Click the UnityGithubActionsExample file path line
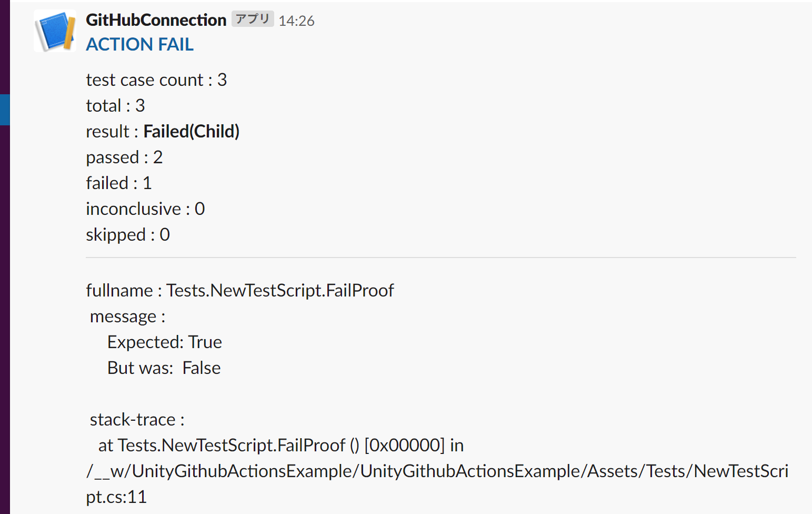The height and width of the screenshot is (514, 812). pyautogui.click(x=437, y=471)
